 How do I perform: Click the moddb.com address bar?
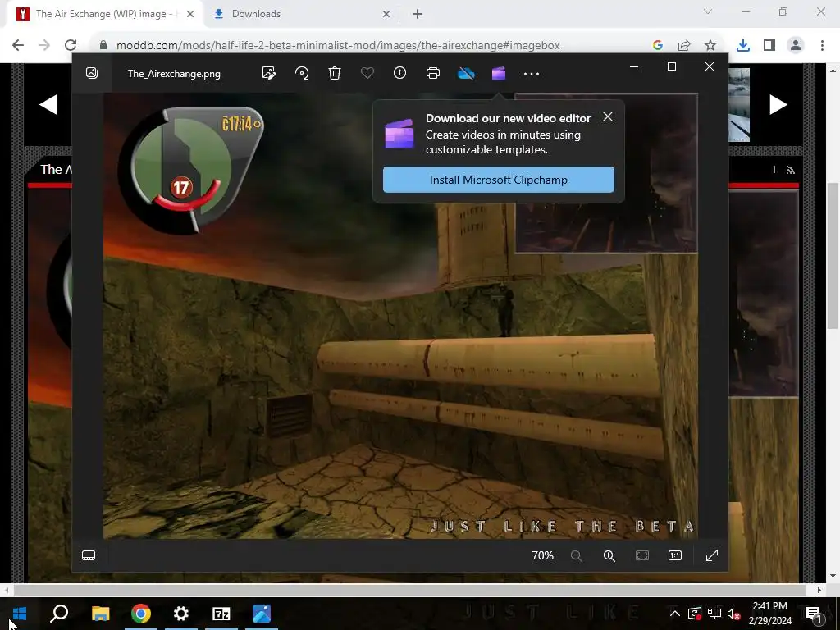click(337, 46)
